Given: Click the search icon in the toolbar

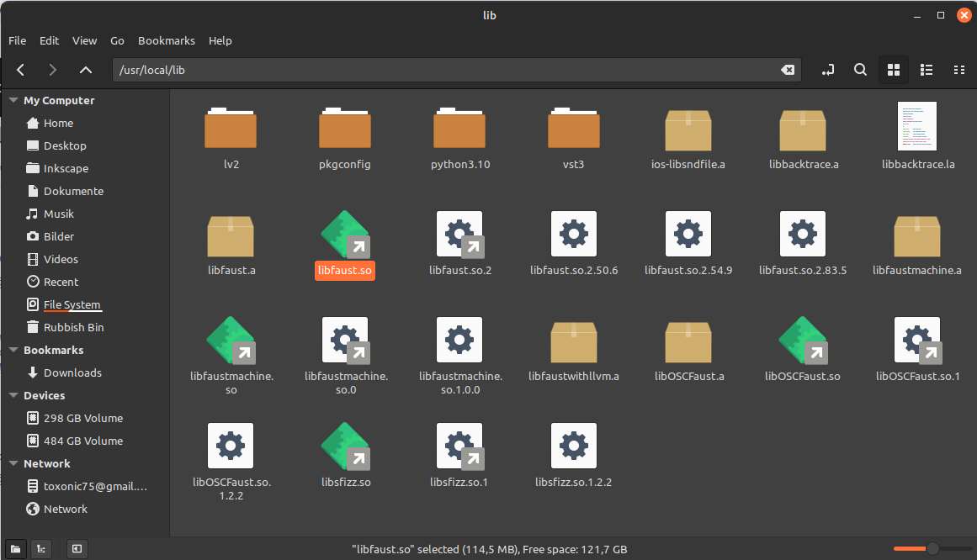Looking at the screenshot, I should [860, 70].
